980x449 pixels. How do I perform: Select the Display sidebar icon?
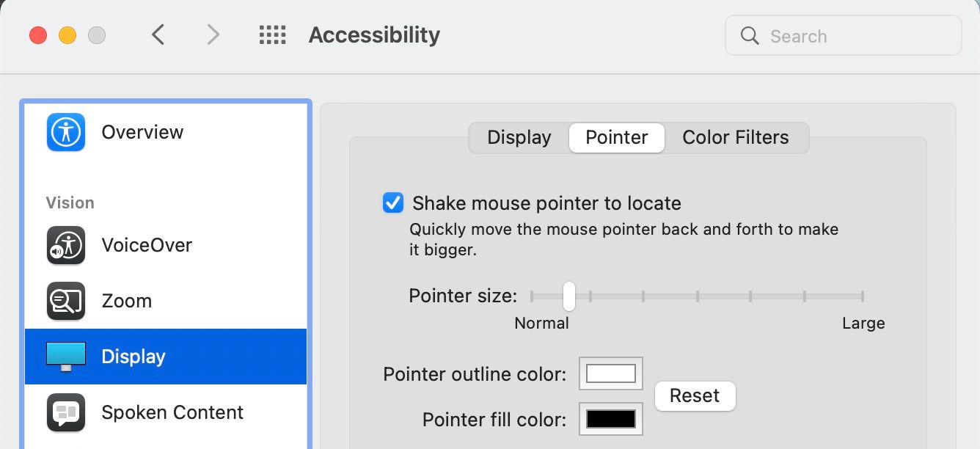65,357
